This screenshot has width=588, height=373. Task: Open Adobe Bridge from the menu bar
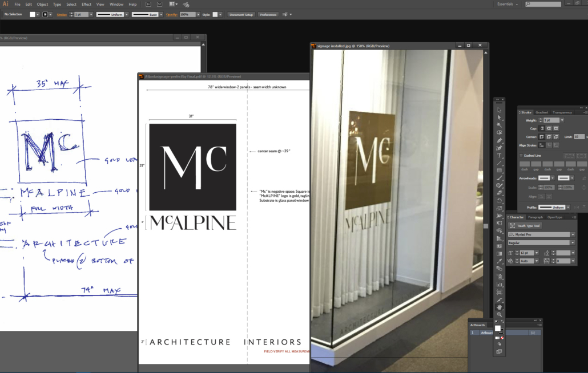pos(148,4)
